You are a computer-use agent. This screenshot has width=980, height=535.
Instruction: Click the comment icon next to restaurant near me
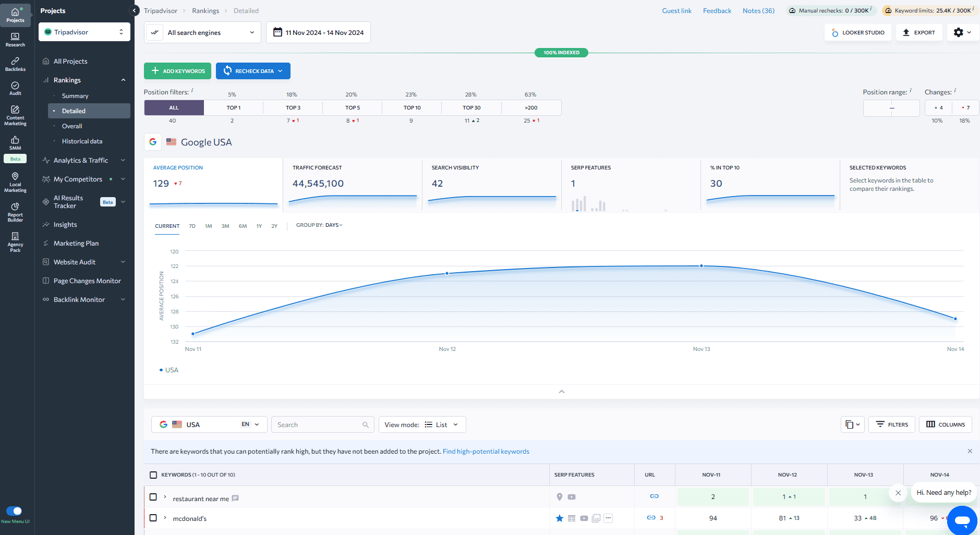click(x=235, y=498)
